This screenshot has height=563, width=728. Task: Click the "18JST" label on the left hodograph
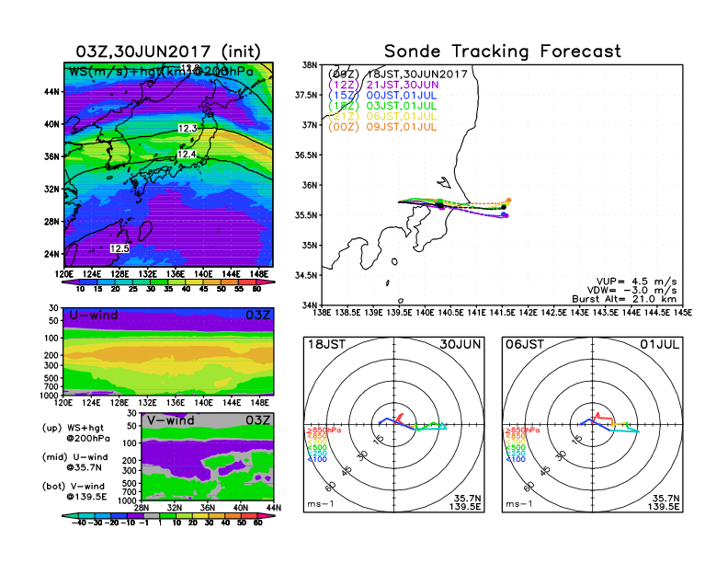click(x=326, y=345)
